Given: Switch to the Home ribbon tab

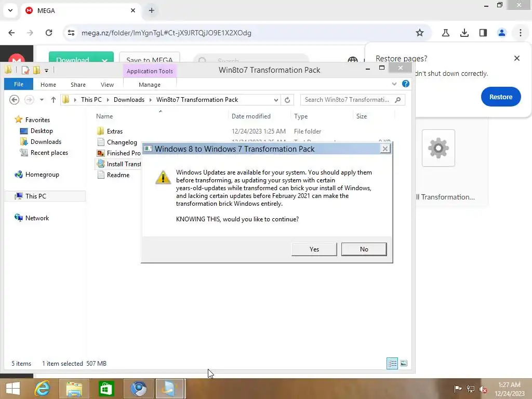Looking at the screenshot, I should point(48,85).
